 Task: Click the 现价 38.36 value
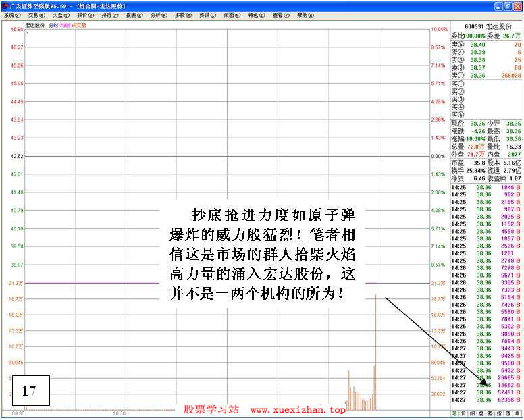point(477,124)
